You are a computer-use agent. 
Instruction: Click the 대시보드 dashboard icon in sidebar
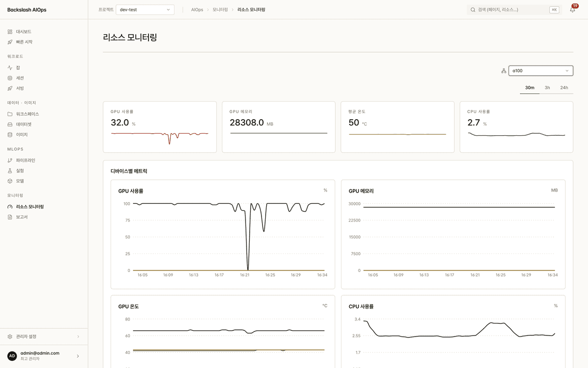point(10,32)
